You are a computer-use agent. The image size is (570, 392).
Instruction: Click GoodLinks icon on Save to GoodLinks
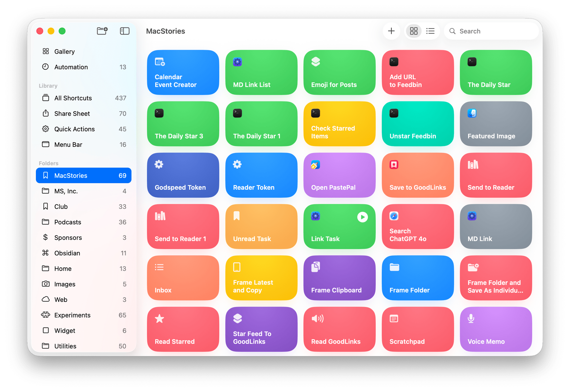(394, 165)
